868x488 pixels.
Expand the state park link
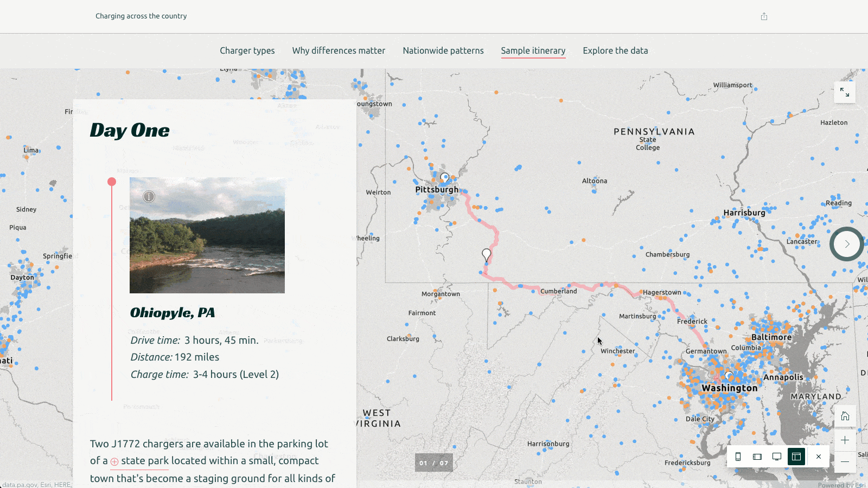coord(139,461)
